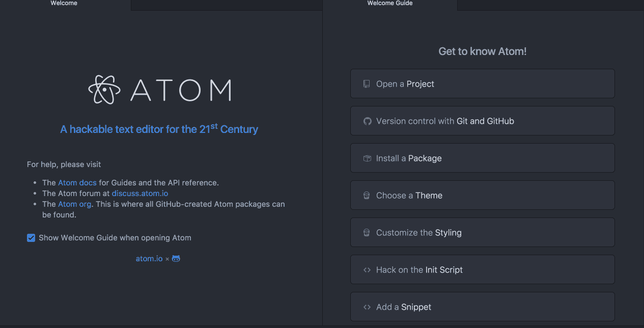This screenshot has width=644, height=328.
Task: Switch to the Welcome Guide tab
Action: point(390,4)
